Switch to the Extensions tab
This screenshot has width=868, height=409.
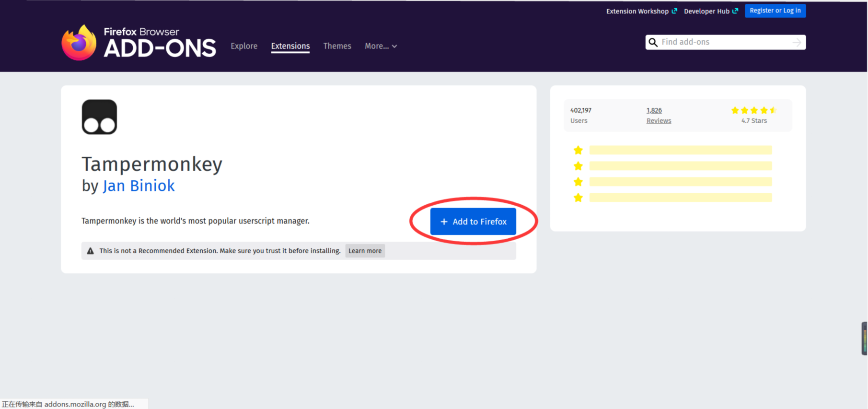(x=290, y=46)
